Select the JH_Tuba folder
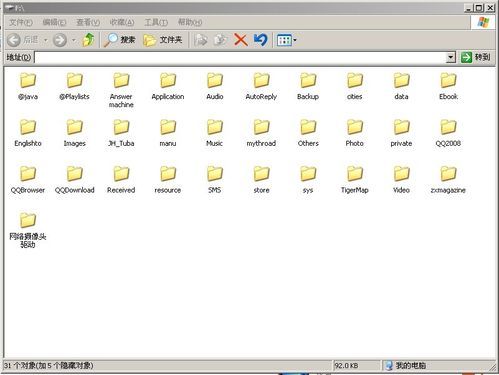Viewport: 499px width, 375px height. 121,133
